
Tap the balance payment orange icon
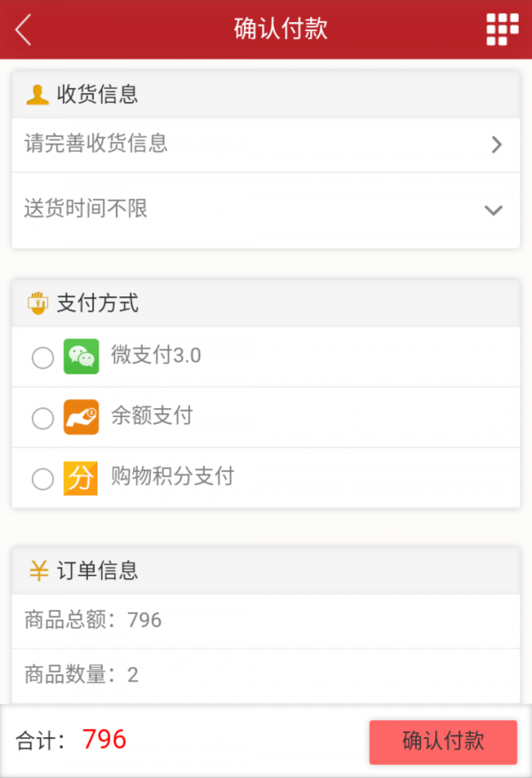(81, 417)
